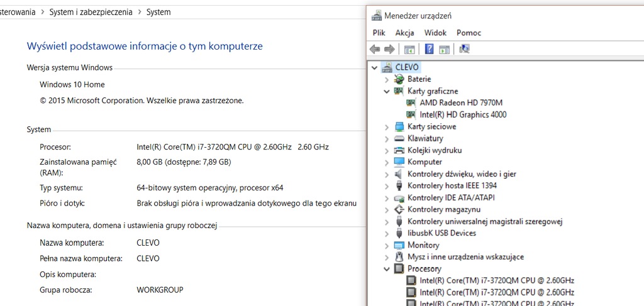Click the Baterie battery icon
Viewport: 644px width, 306px height.
[399, 79]
